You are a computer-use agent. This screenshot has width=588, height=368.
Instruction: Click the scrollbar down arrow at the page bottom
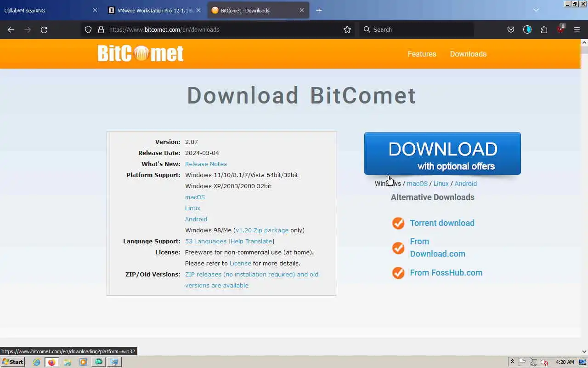point(584,352)
